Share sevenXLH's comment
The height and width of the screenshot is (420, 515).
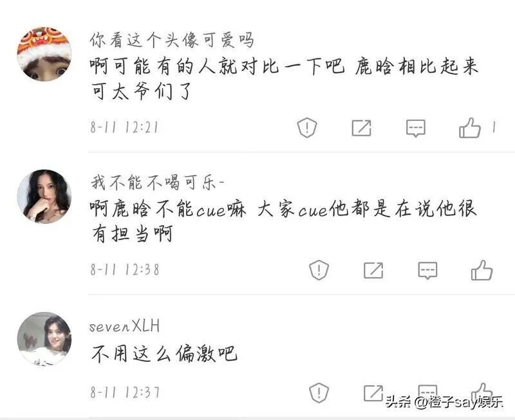[373, 393]
